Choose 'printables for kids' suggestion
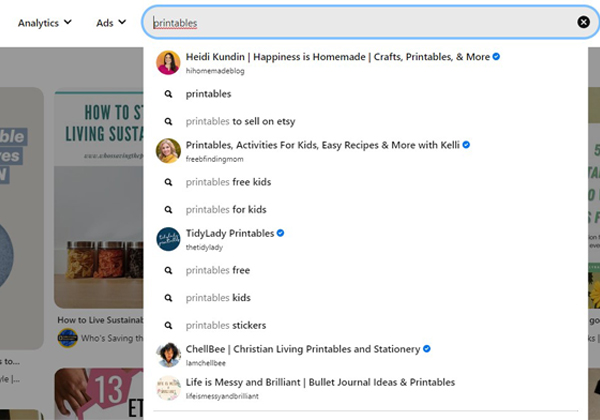The image size is (600, 420). point(365,210)
